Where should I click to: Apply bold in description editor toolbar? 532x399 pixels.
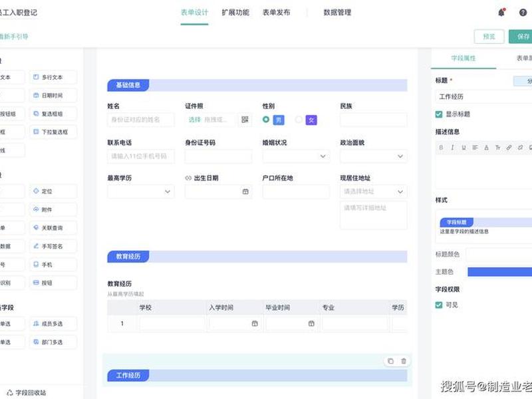pos(441,148)
